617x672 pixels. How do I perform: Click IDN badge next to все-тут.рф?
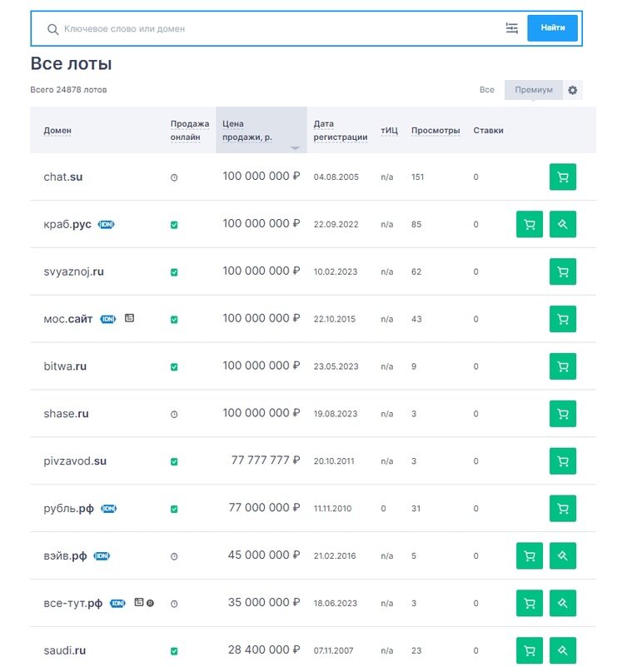coord(118,604)
